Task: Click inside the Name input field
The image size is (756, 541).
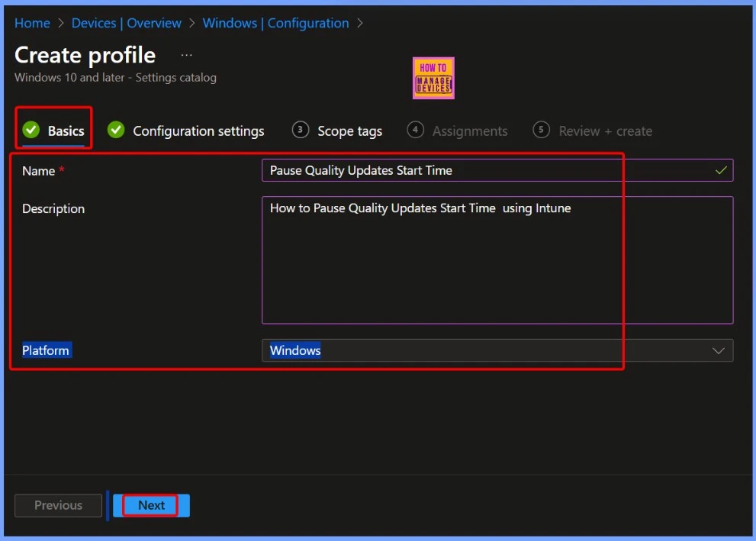Action: [497, 170]
